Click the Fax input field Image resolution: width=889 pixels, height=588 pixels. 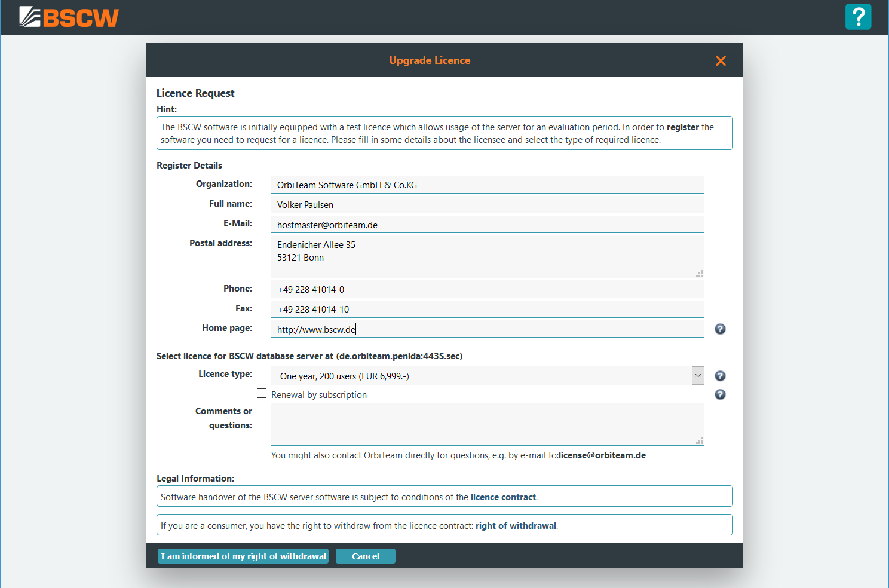(x=488, y=309)
